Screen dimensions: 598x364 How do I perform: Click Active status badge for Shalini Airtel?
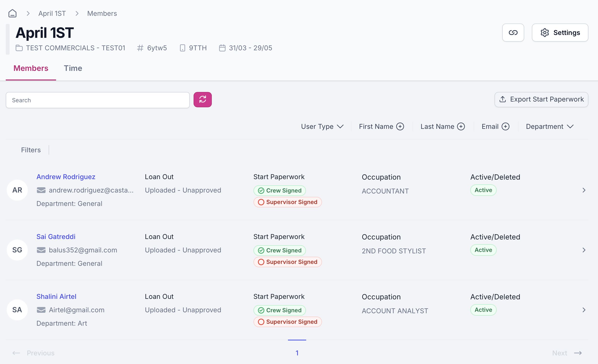(483, 310)
